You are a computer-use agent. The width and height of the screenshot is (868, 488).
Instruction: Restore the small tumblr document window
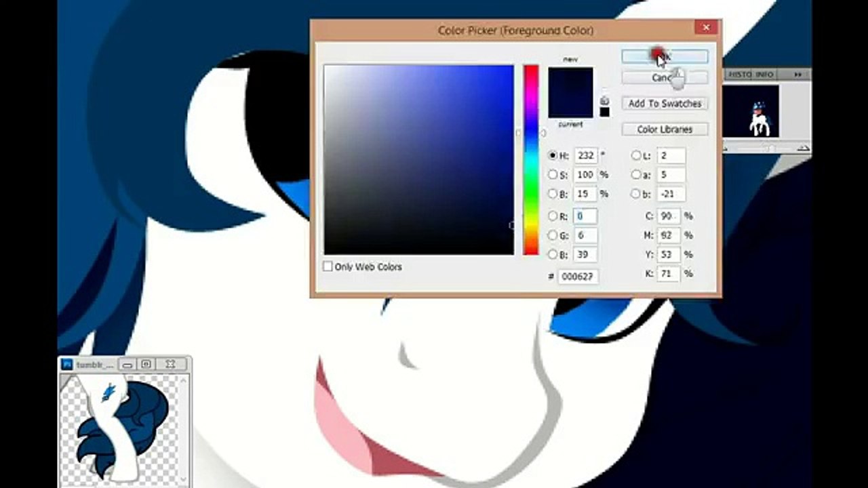coord(146,365)
